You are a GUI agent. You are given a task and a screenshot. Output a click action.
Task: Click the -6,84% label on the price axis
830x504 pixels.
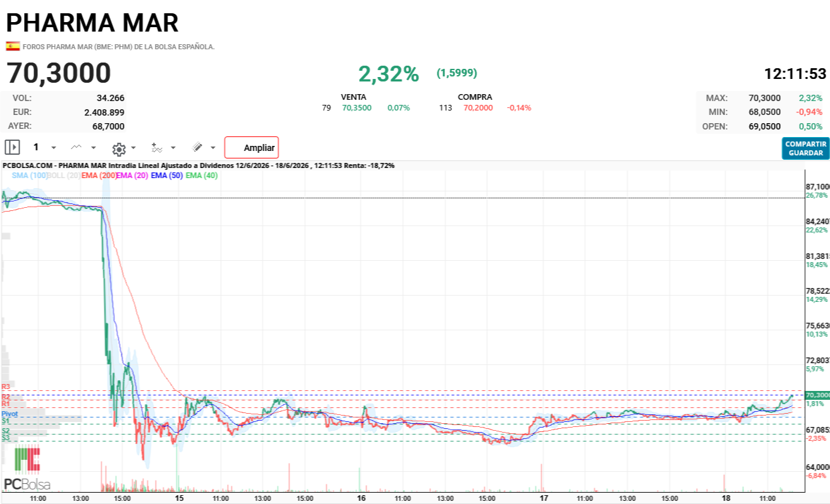click(x=817, y=476)
